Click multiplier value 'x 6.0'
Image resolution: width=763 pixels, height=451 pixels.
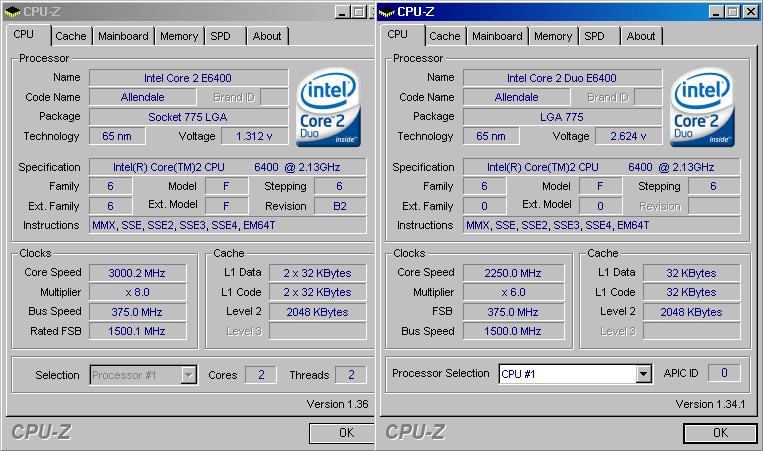(513, 292)
